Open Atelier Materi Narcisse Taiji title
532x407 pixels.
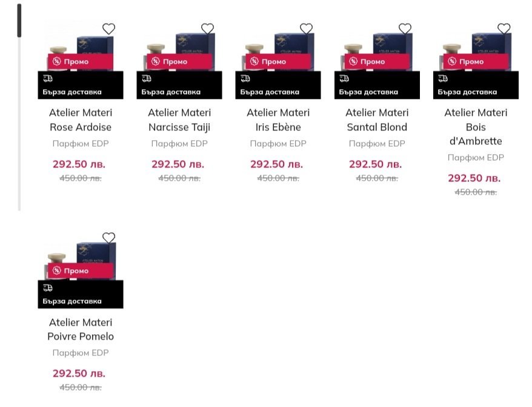(179, 120)
